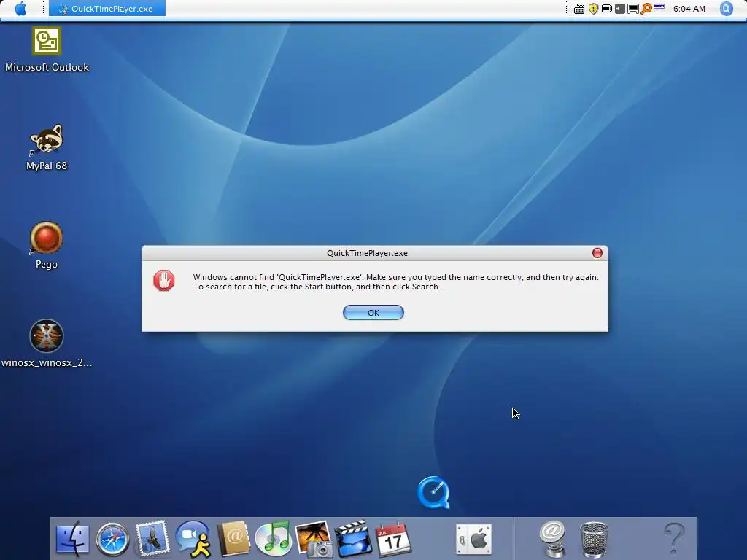Select the MyPal 68 raccoon shortcut
This screenshot has width=747, height=560.
point(47,147)
